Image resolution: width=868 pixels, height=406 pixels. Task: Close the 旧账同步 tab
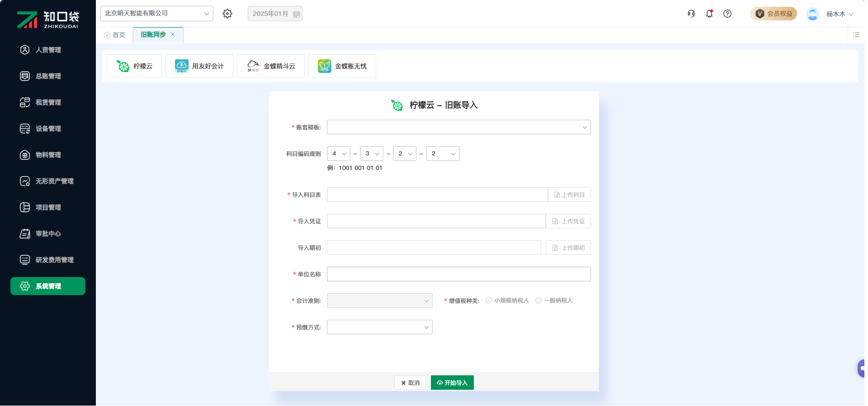(173, 34)
